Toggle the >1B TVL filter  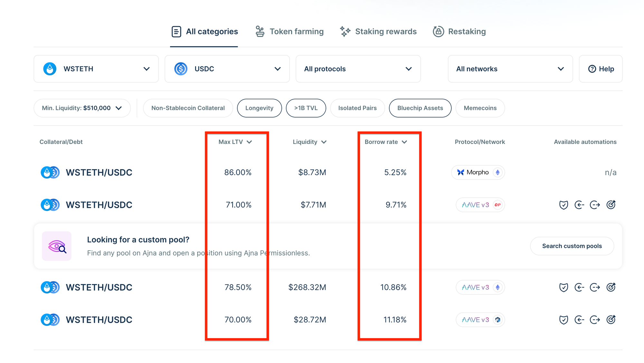coord(306,108)
